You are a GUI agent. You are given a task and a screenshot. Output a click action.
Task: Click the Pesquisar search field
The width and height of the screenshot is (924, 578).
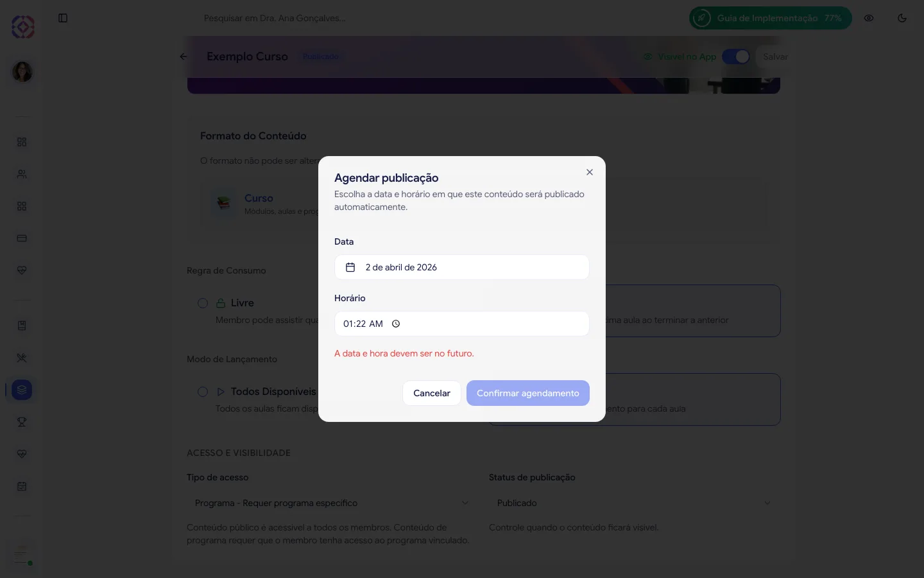[275, 18]
